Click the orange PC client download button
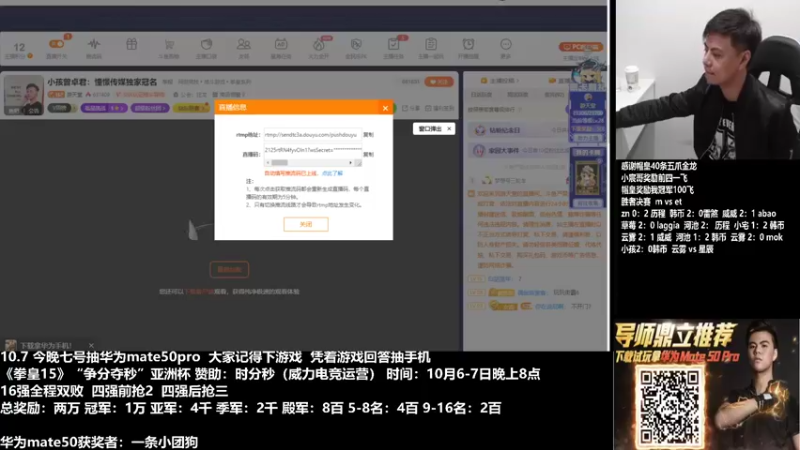This screenshot has height=450, width=800. point(581,46)
